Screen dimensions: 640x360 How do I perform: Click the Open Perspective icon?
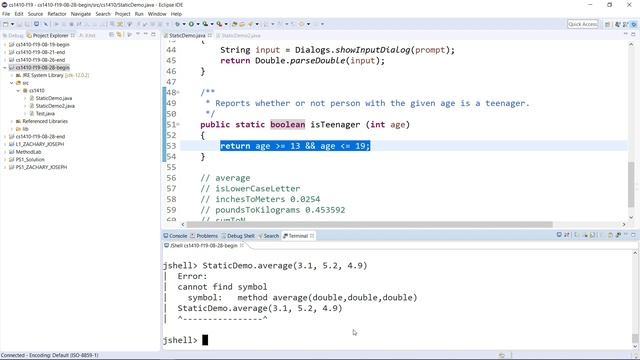pyautogui.click(x=608, y=24)
